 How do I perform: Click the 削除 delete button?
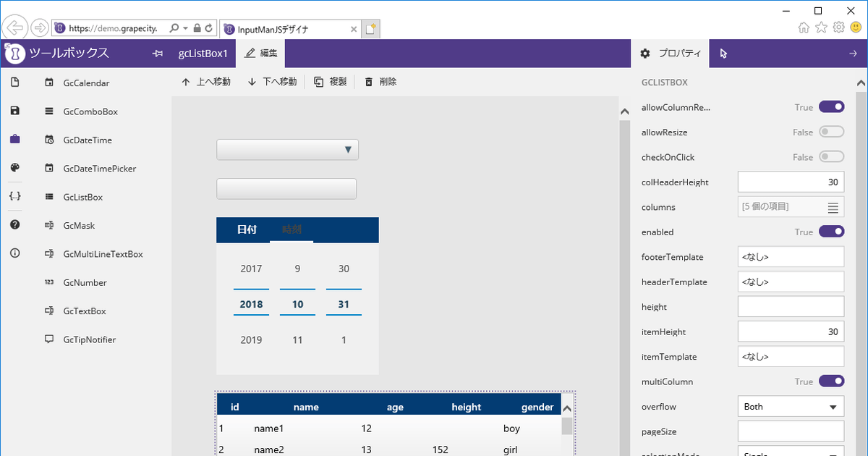coord(380,83)
